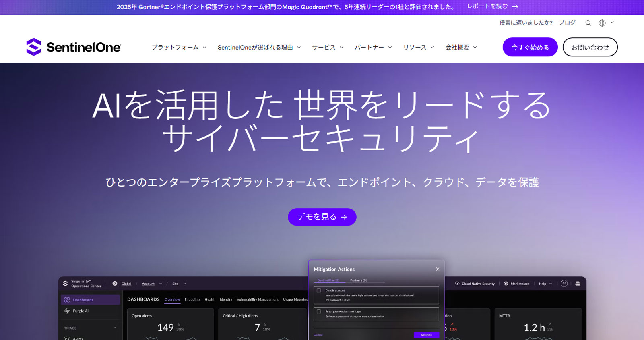Open Marketplace in the dashboard bar
Image resolution: width=644 pixels, height=340 pixels.
(517, 284)
